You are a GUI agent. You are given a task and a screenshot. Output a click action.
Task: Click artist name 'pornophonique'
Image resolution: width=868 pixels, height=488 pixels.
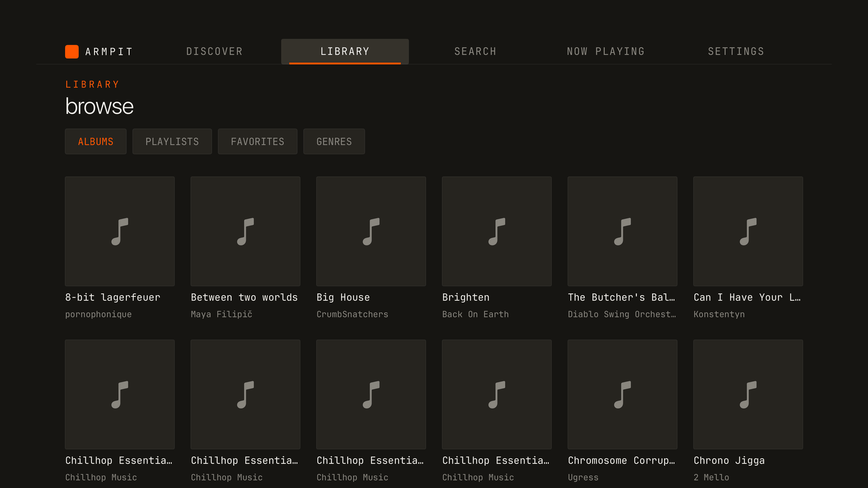(98, 314)
